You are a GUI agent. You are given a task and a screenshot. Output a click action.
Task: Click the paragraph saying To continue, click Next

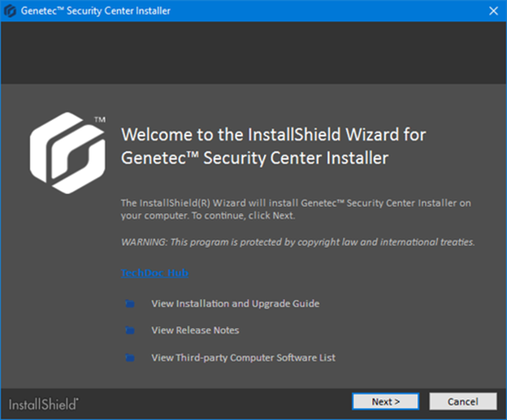click(296, 210)
